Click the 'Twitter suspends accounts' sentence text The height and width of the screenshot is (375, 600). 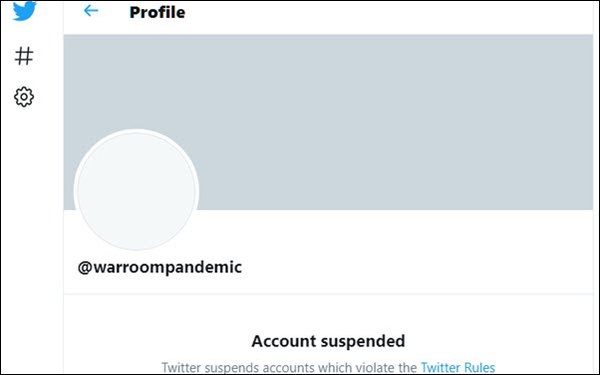coord(289,368)
